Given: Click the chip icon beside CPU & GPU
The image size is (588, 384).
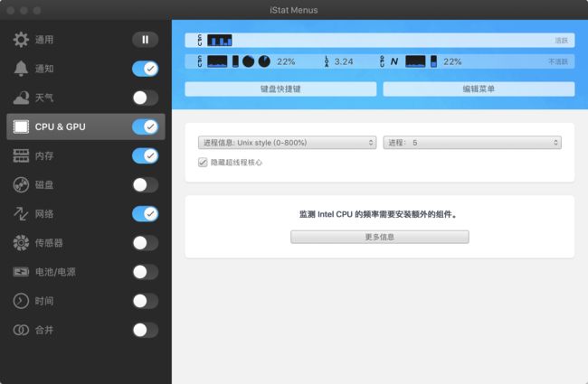Looking at the screenshot, I should tap(21, 126).
